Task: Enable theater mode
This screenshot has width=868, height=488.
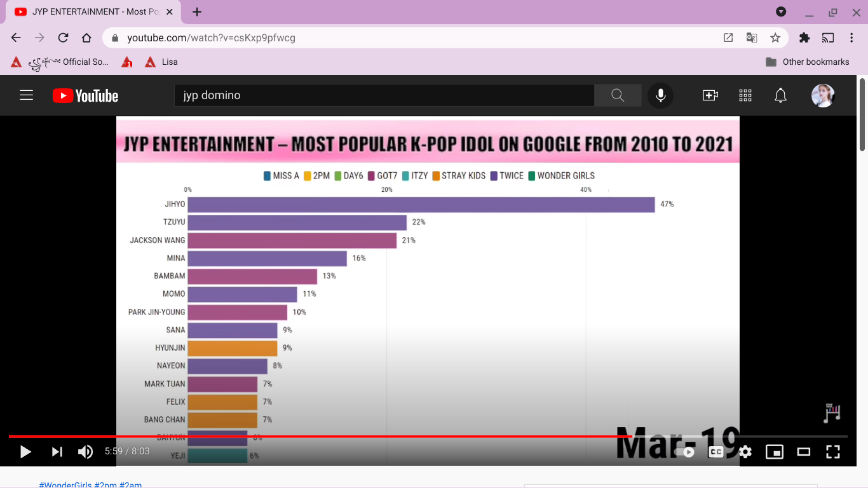Action: (x=804, y=452)
